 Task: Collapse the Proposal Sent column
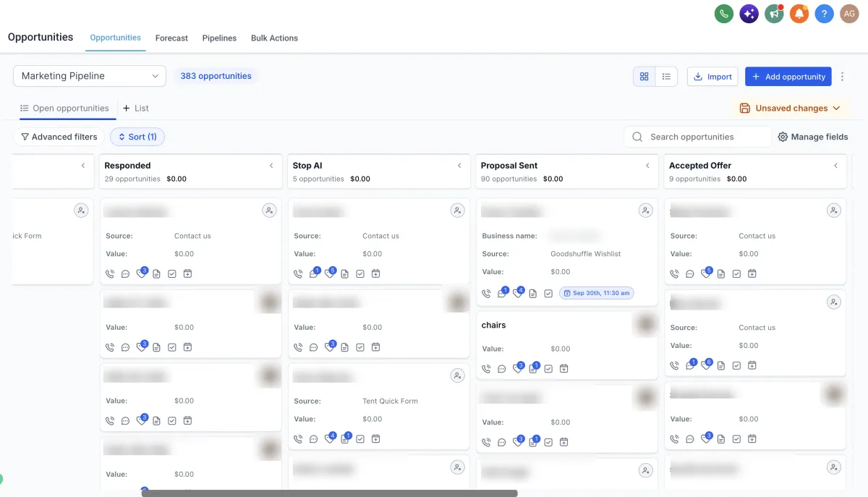647,166
